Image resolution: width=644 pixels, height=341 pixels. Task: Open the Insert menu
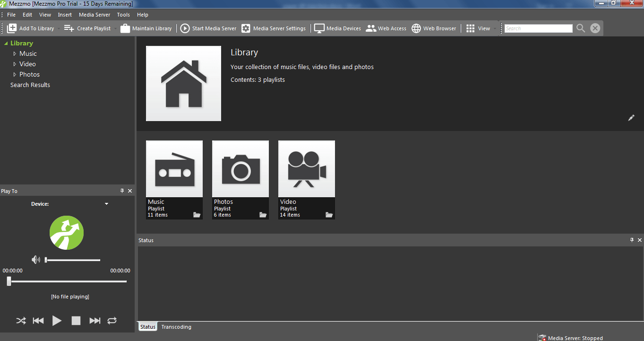(x=65, y=15)
